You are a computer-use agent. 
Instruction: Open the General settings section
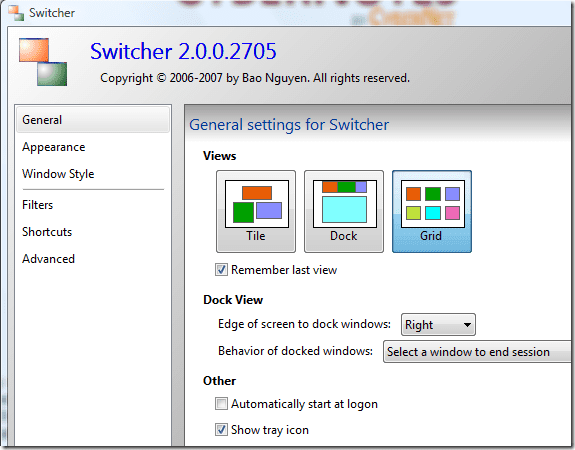[93, 120]
